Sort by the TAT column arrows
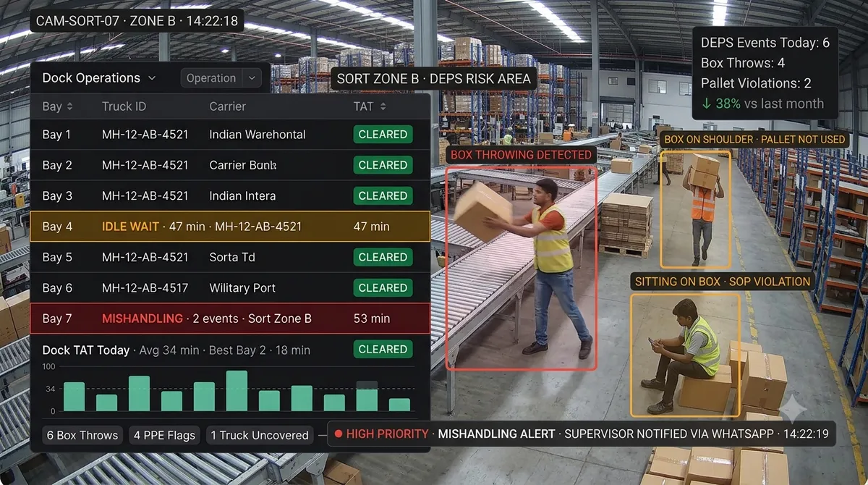 click(x=383, y=106)
